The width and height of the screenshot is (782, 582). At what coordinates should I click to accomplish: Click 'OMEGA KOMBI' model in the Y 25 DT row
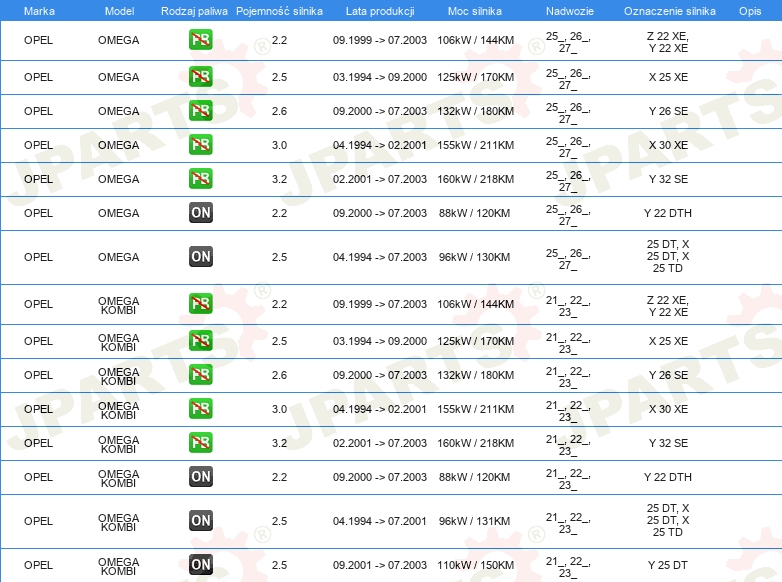119,566
